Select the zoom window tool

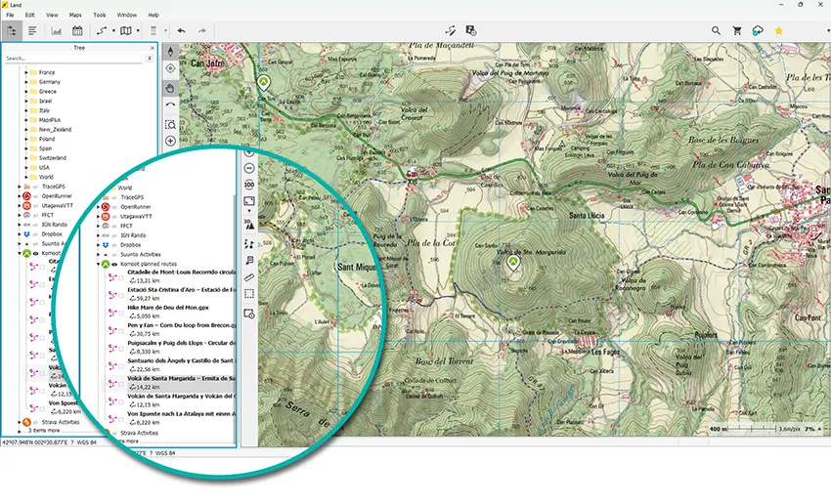[171, 124]
